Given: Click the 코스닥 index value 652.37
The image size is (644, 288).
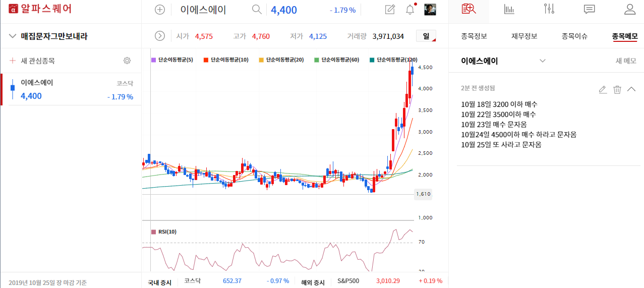Looking at the screenshot, I should 232,281.
